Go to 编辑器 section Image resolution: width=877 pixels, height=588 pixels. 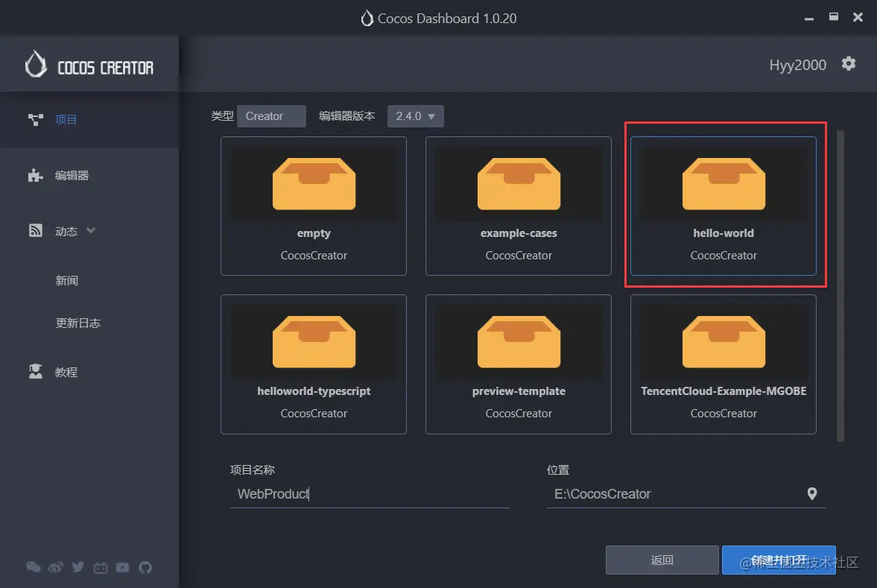coord(72,175)
